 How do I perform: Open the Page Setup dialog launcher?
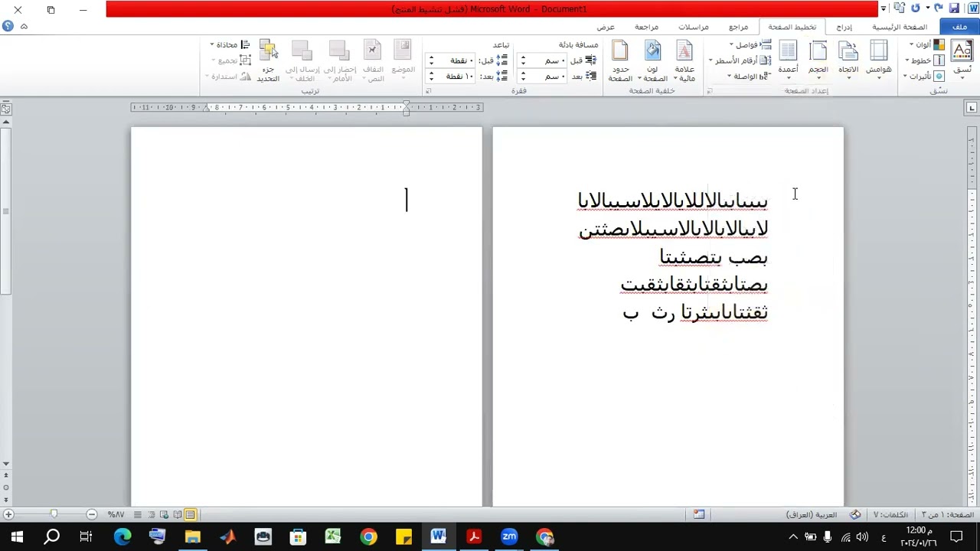tap(709, 91)
